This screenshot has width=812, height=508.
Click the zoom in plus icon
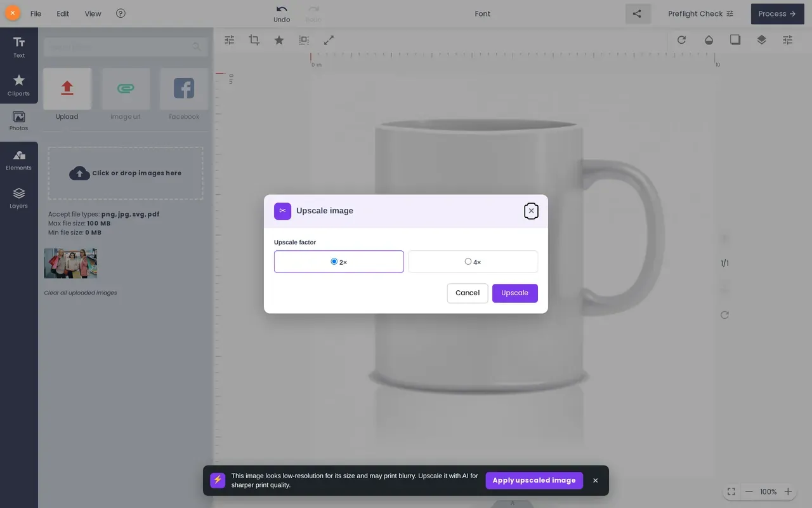click(x=788, y=491)
